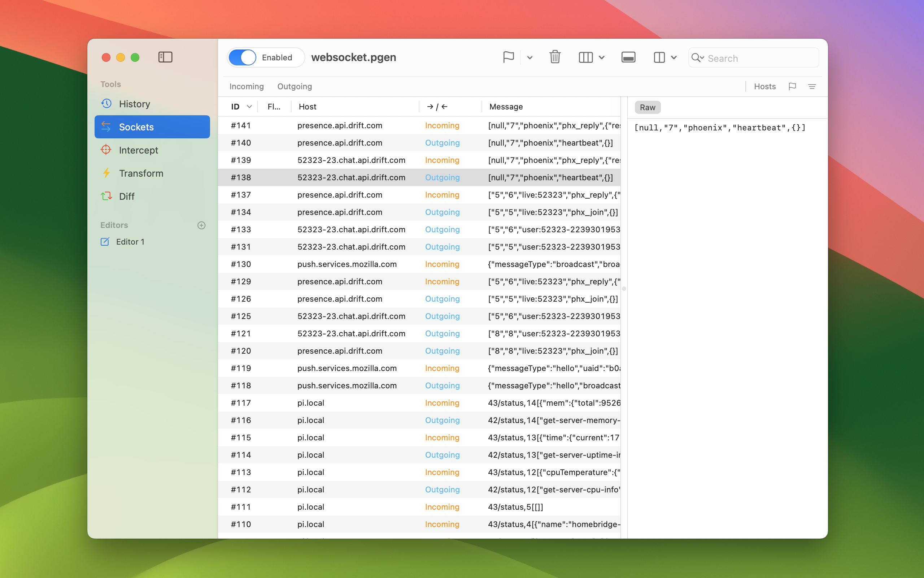Image resolution: width=924 pixels, height=578 pixels.
Task: Open the flag options dropdown arrow
Action: [529, 58]
